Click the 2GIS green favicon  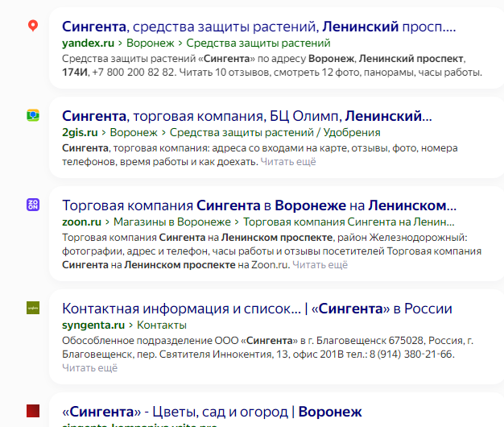tap(33, 115)
